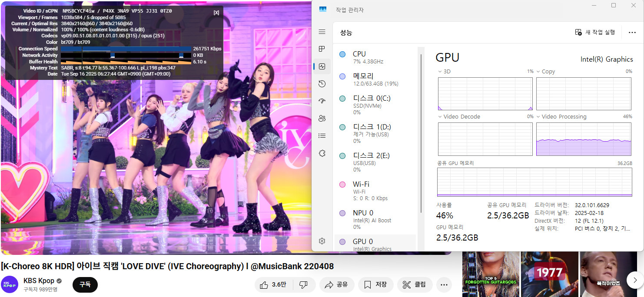This screenshot has width=644, height=297.
Task: Open the App history page icon
Action: [322, 84]
